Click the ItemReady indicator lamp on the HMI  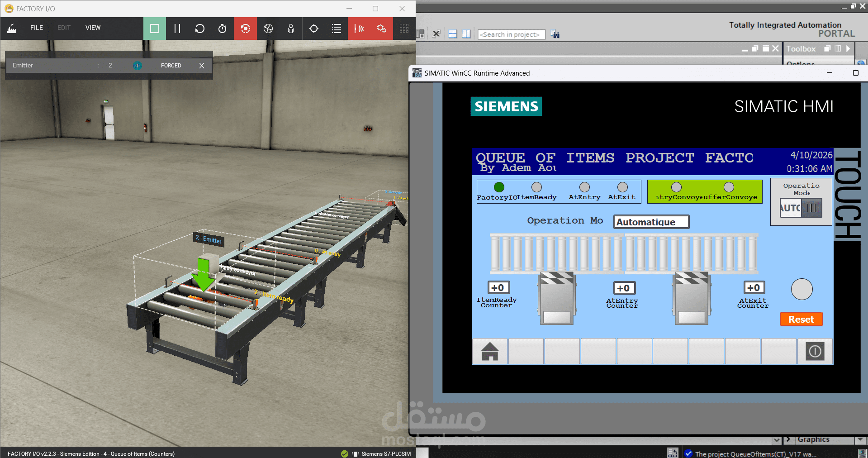click(536, 187)
